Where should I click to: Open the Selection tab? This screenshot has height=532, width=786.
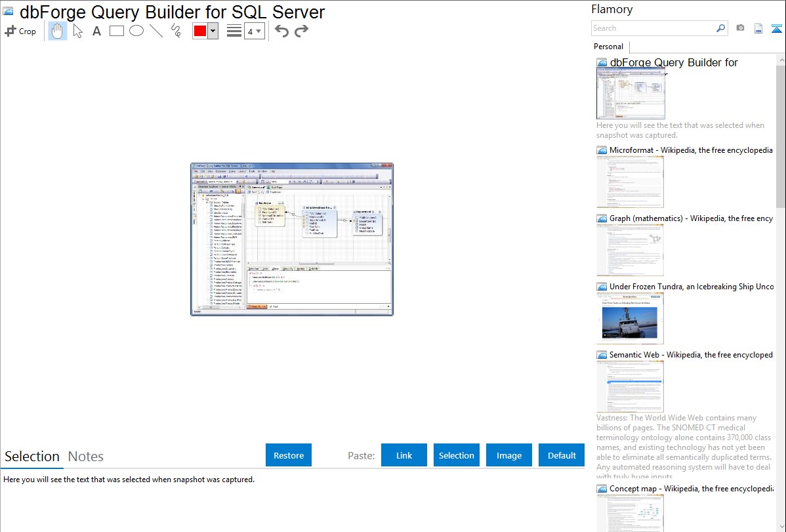coord(32,457)
